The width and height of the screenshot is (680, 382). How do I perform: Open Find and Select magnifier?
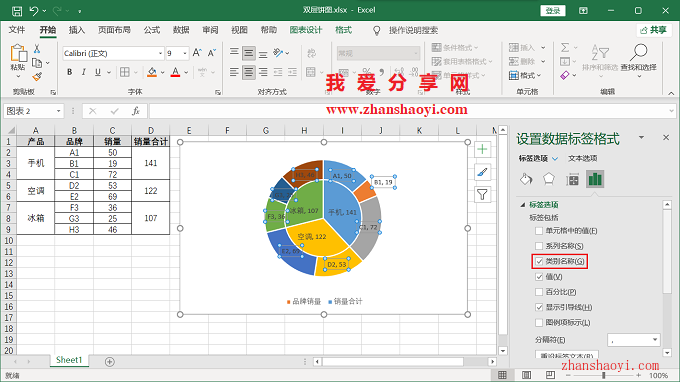click(x=638, y=53)
